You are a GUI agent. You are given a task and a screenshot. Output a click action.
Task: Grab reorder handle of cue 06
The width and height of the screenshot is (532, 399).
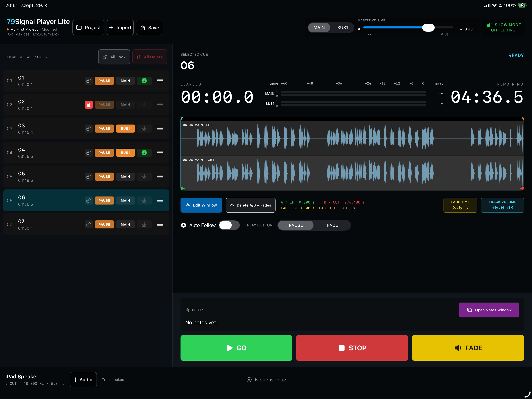tap(160, 201)
